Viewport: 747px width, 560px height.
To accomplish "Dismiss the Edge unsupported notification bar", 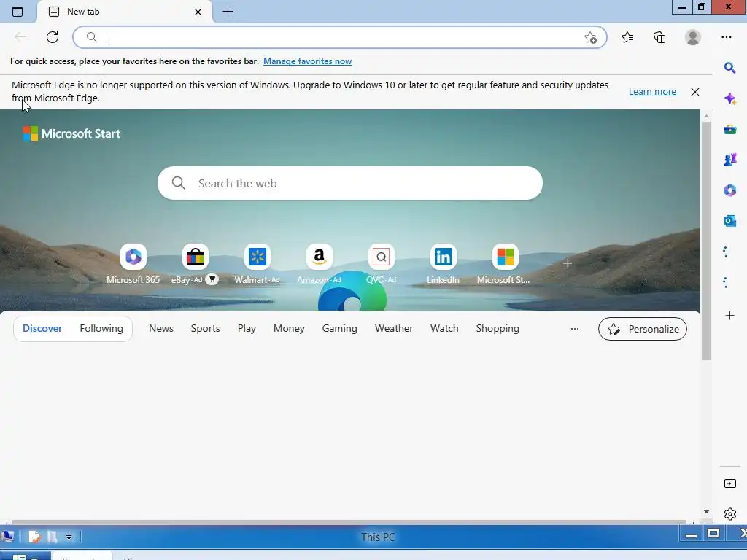I will (695, 92).
